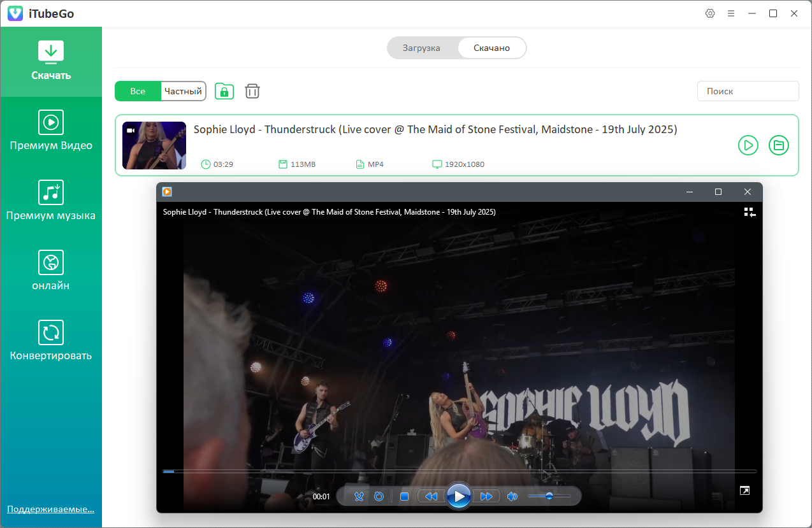Image resolution: width=812 pixels, height=528 pixels.
Task: Click the 113MB file size text
Action: pos(303,164)
